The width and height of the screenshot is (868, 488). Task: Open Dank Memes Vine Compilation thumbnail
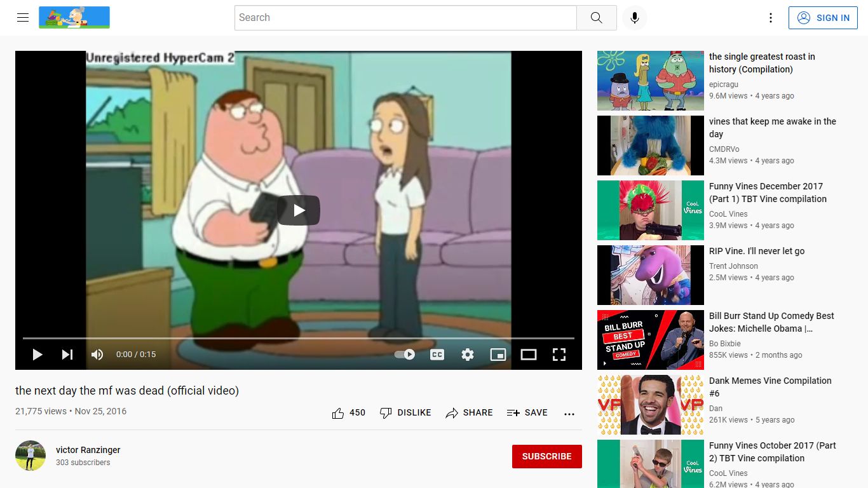click(x=651, y=405)
